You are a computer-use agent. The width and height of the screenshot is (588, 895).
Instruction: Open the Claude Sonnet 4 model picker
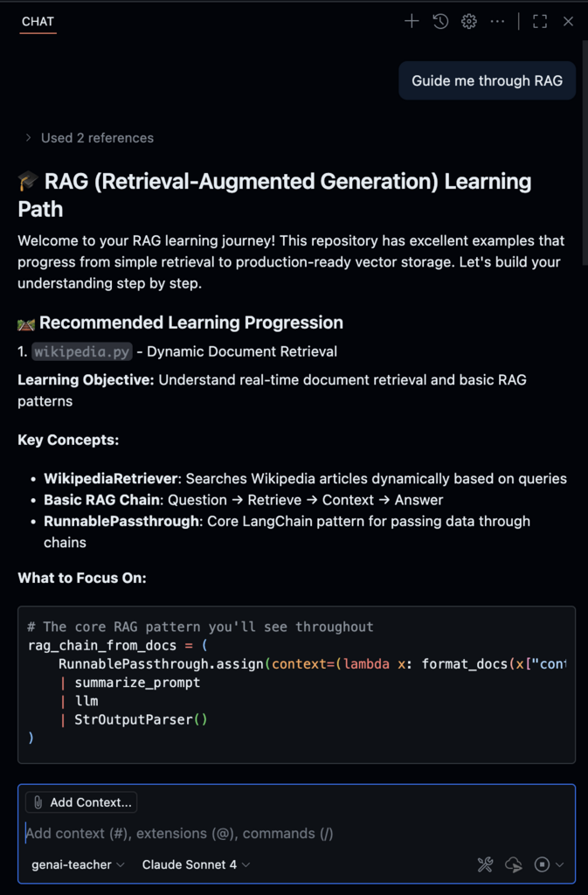pyautogui.click(x=196, y=864)
